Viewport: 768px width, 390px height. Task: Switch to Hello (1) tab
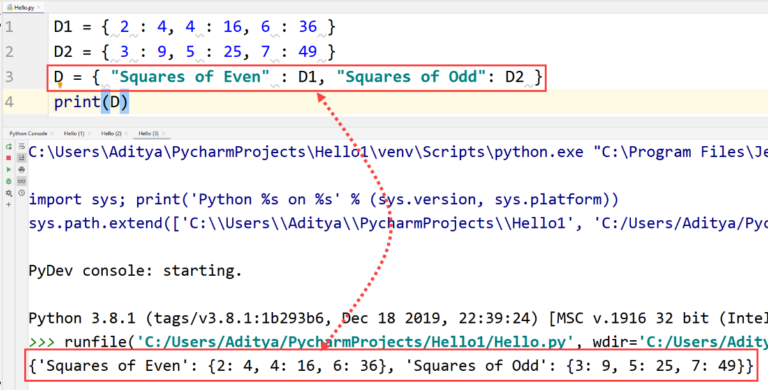click(74, 133)
